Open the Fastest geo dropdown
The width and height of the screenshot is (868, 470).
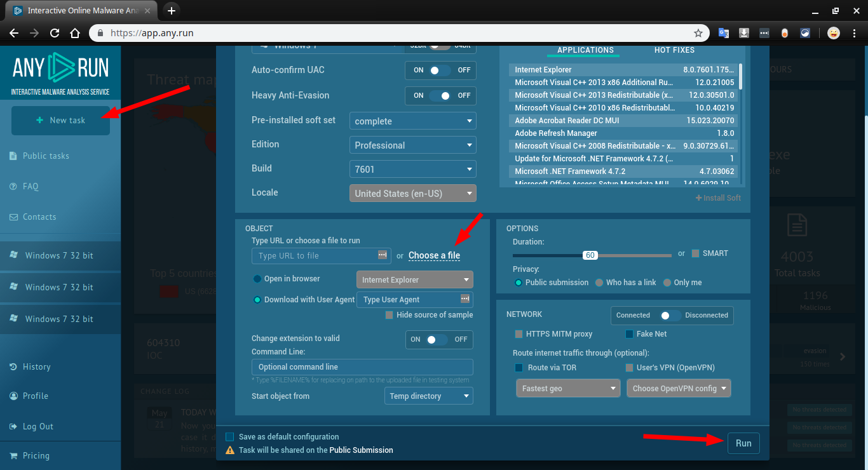pos(569,388)
